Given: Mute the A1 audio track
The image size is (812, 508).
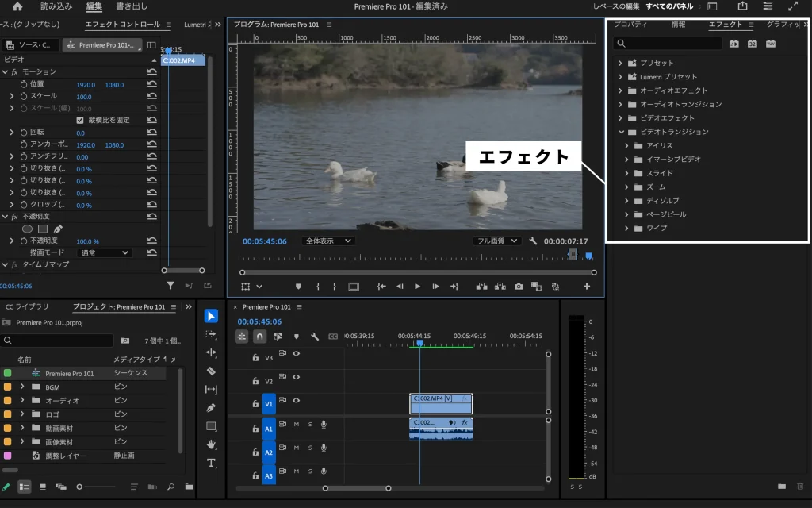Looking at the screenshot, I should tap(295, 425).
